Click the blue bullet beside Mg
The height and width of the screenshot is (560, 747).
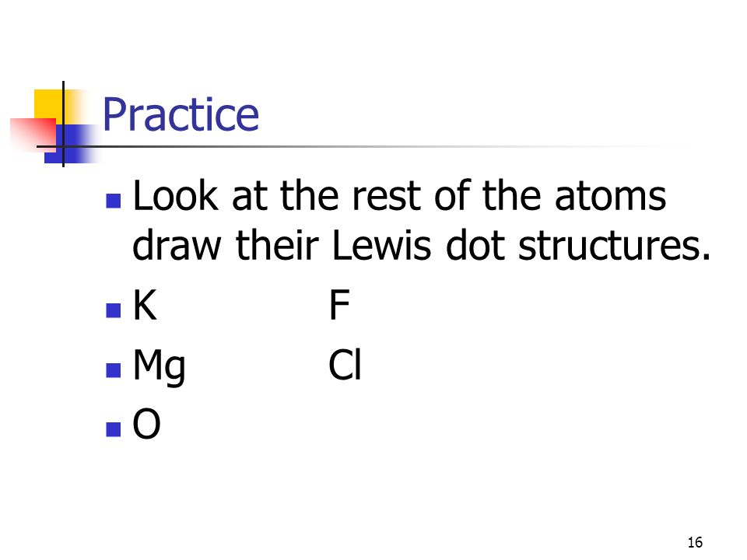click(113, 370)
